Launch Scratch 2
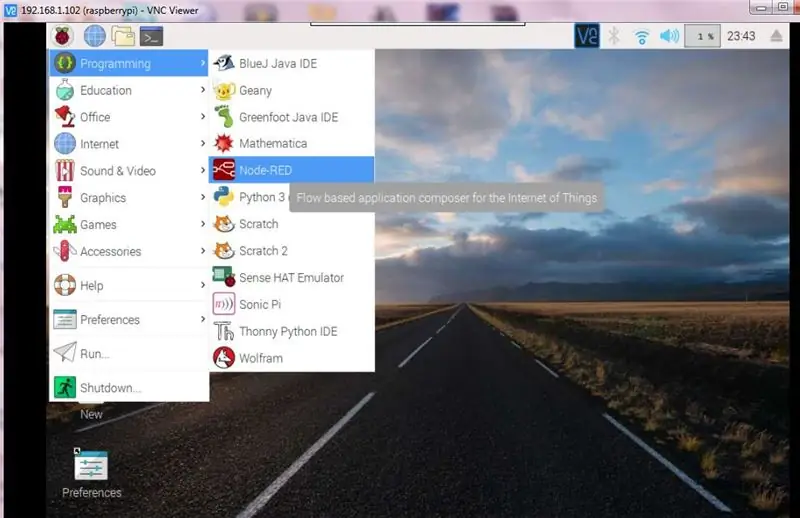 point(291,251)
